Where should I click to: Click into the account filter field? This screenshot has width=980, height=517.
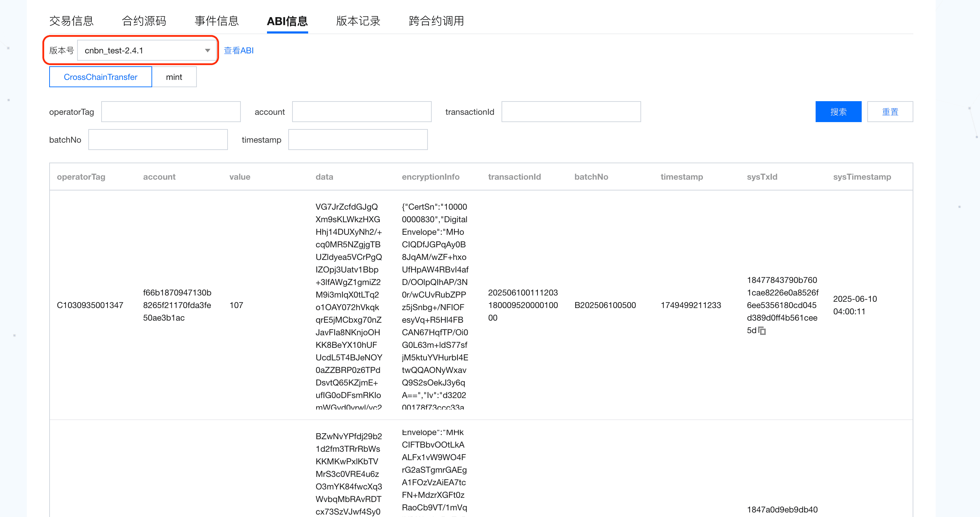(362, 112)
